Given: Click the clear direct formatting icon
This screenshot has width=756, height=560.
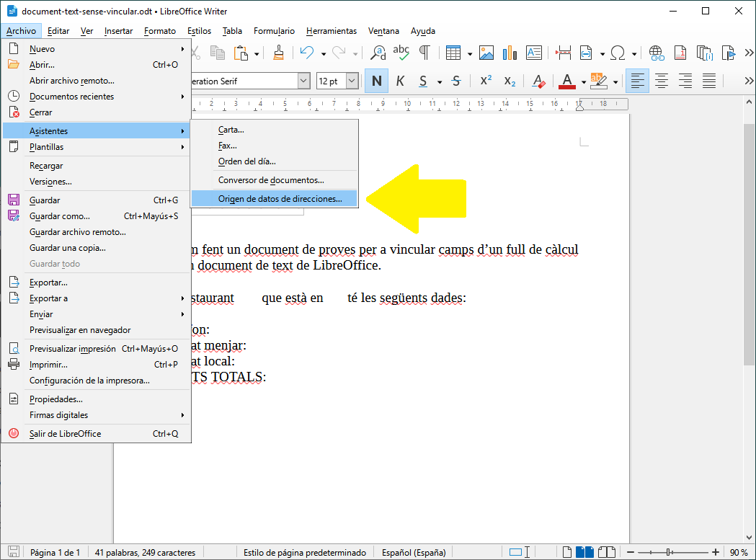Looking at the screenshot, I should [538, 81].
